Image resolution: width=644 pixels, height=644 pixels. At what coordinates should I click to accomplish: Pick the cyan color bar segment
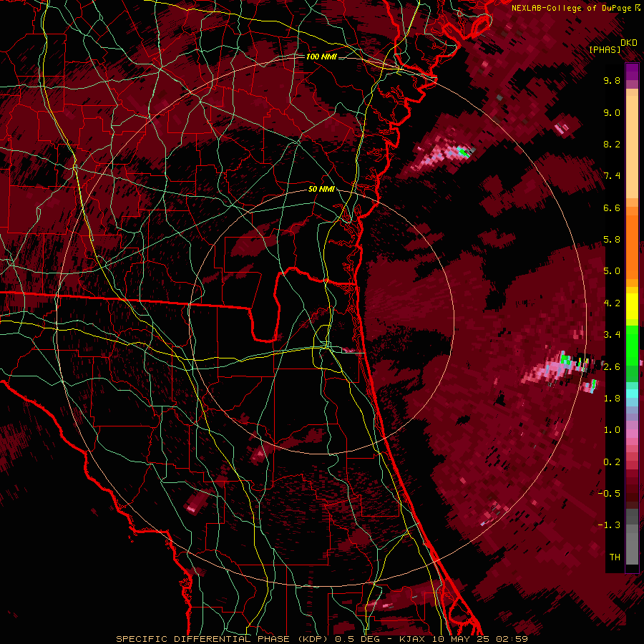point(632,394)
